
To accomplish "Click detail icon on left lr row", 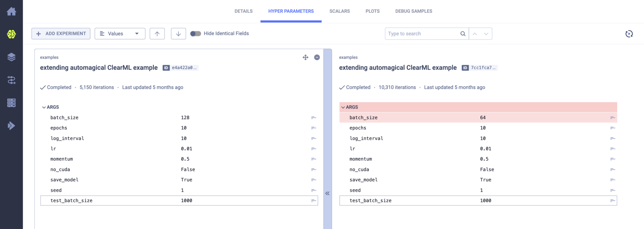I will (x=314, y=149).
